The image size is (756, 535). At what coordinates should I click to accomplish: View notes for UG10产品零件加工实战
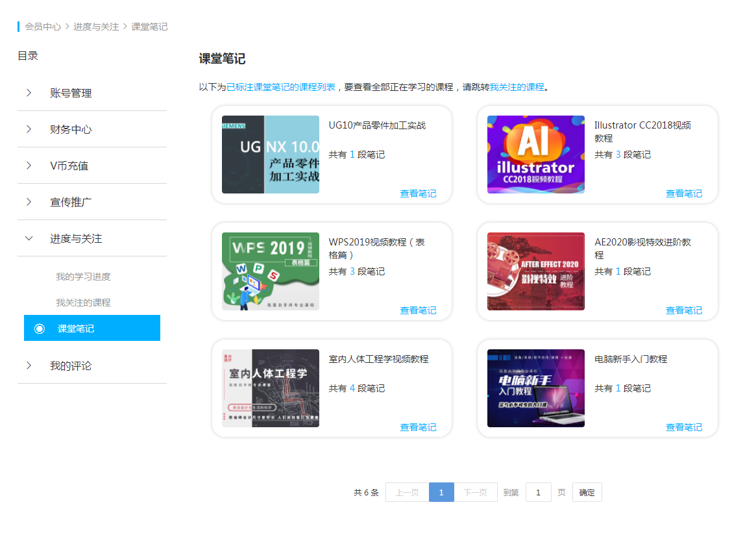418,193
